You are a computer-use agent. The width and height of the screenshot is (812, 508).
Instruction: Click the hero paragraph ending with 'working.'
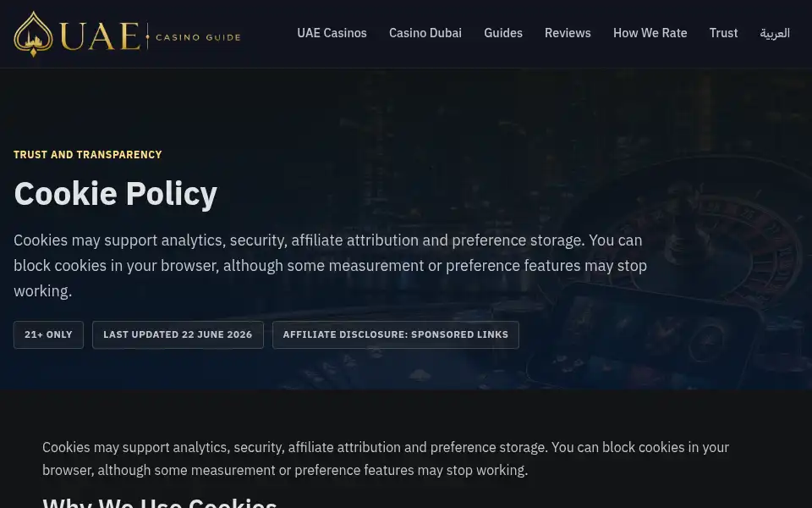[x=331, y=265]
